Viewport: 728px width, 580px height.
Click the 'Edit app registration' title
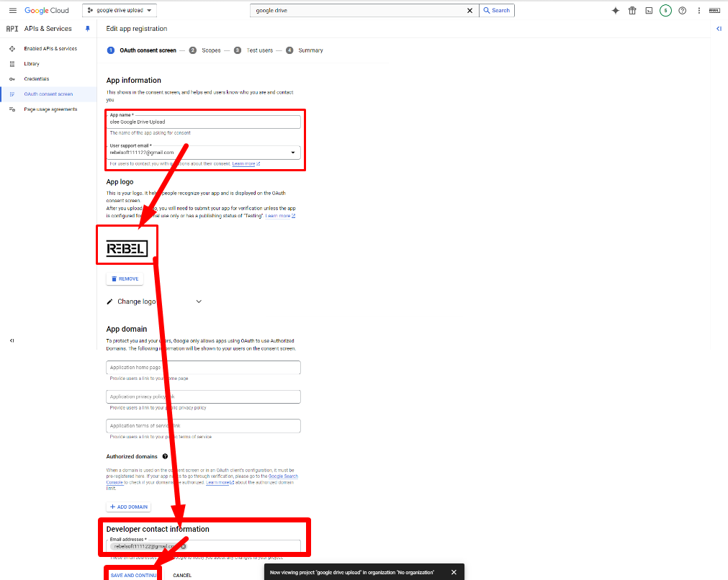[x=137, y=29]
